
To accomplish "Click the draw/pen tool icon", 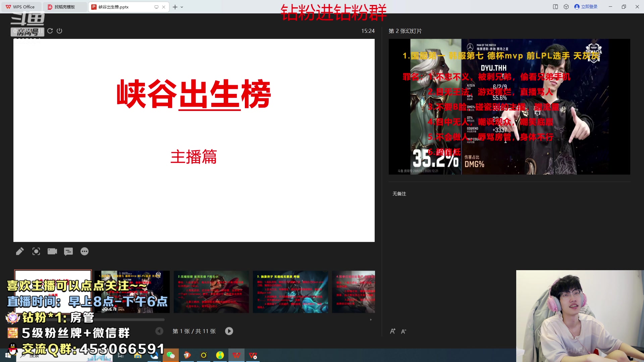I will (20, 251).
